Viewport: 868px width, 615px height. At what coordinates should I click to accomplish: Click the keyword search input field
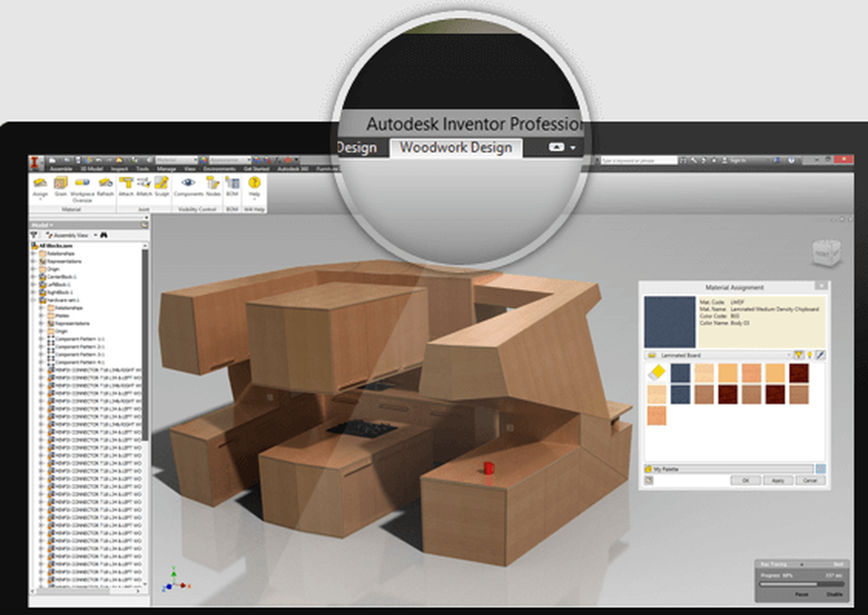[x=640, y=161]
